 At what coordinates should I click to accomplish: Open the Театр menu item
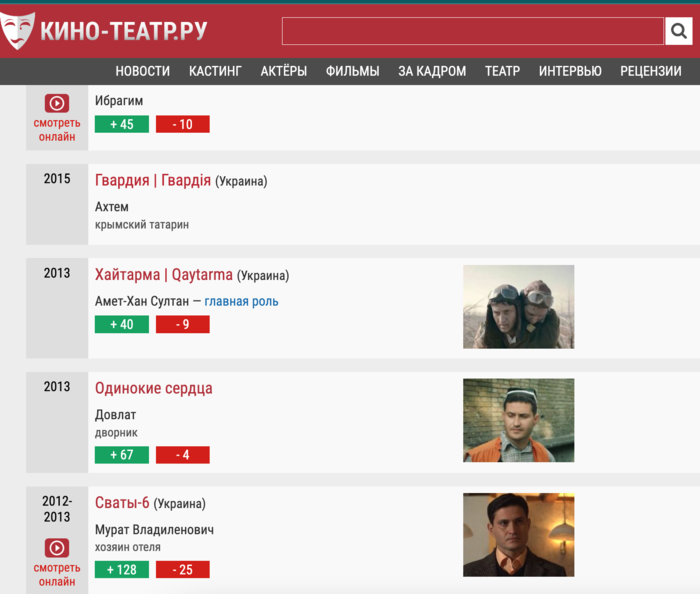[x=503, y=71]
